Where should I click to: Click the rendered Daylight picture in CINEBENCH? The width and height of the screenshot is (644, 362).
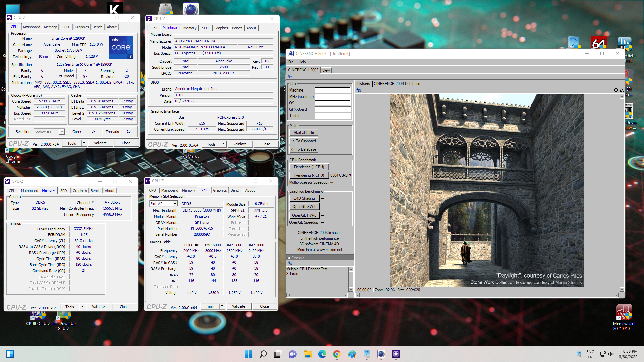tap(486, 190)
